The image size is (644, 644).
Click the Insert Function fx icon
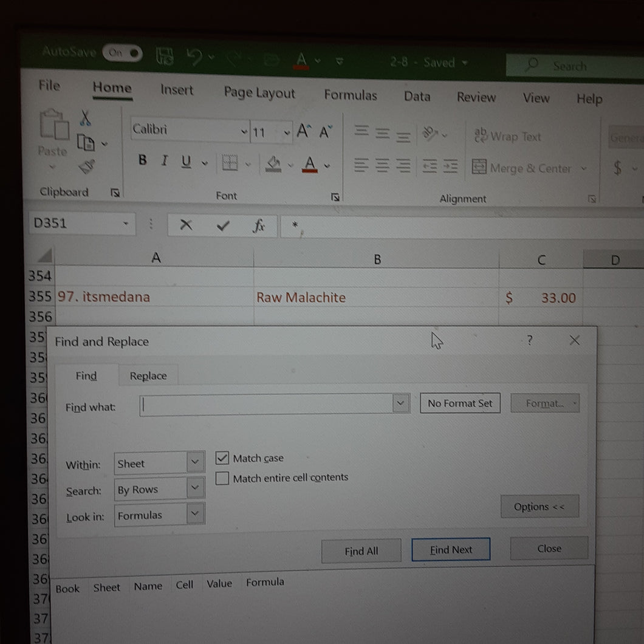pyautogui.click(x=259, y=225)
